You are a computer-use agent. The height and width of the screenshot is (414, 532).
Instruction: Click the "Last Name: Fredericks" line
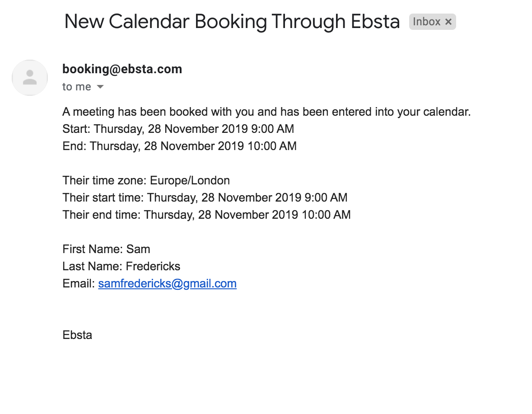[121, 266]
